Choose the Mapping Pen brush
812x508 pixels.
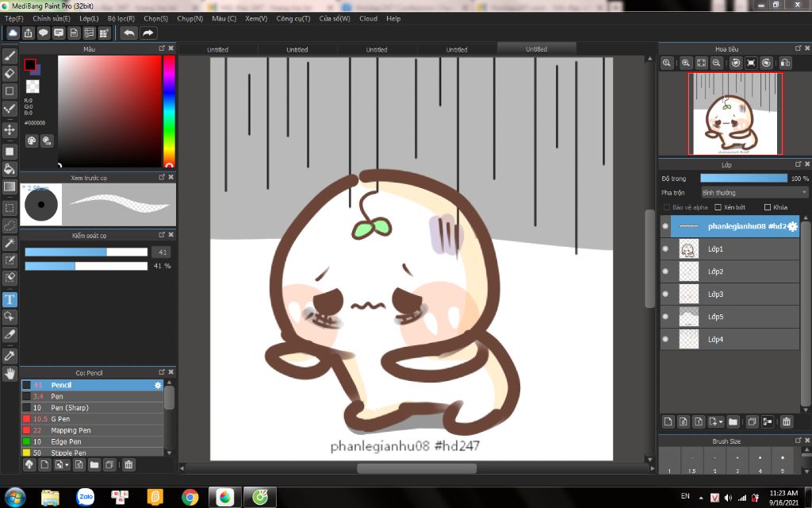click(69, 430)
